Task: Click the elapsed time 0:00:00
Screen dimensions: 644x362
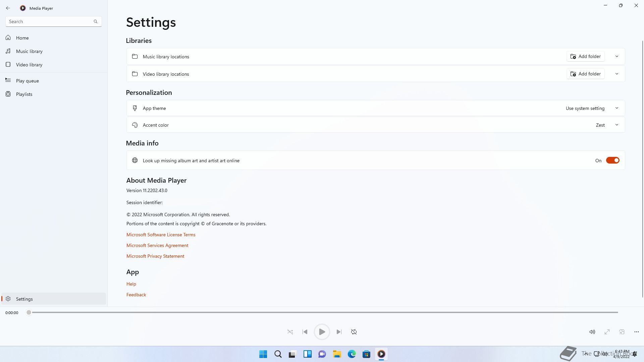Action: pos(12,313)
